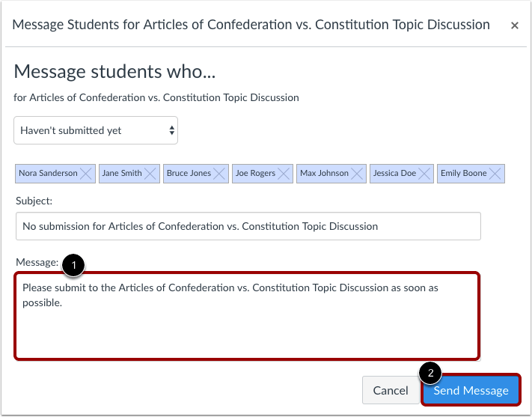The image size is (532, 417).
Task: Remove Nora Sanderson from recipients
Action: (87, 174)
